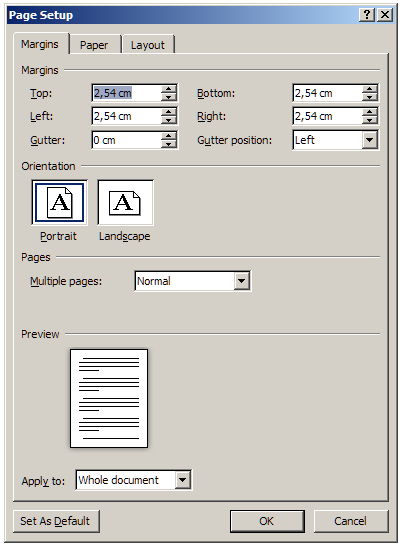406x547 pixels.
Task: Open the Gutter position dropdown
Action: [370, 140]
